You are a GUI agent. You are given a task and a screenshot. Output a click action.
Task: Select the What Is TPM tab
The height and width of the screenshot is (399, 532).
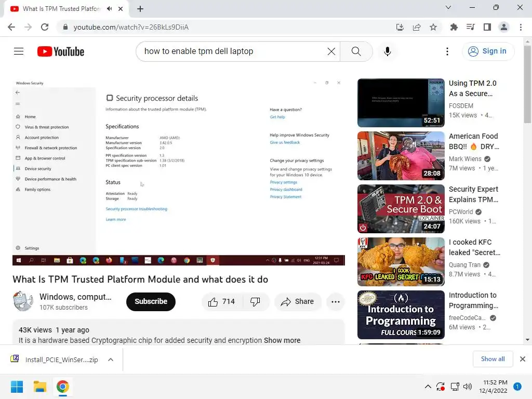coord(61,9)
